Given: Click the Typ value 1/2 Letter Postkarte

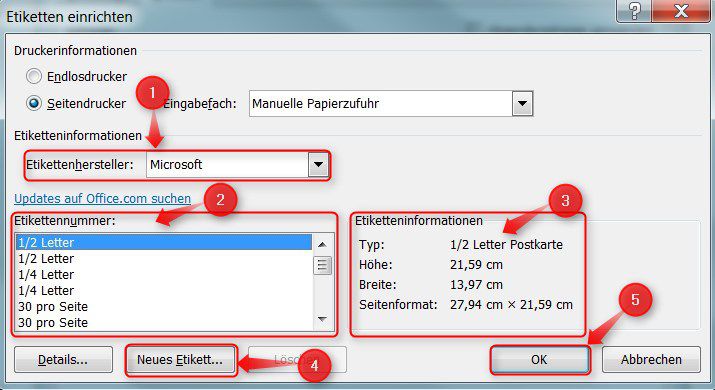Looking at the screenshot, I should coord(506,244).
